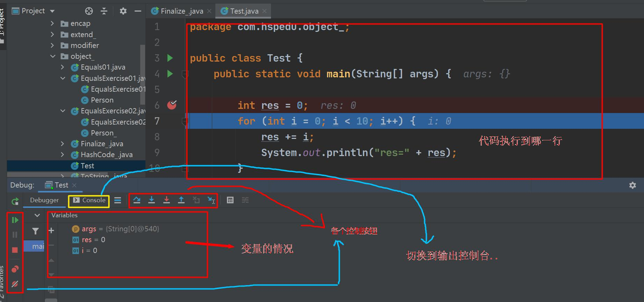Collapse code fold marker at line 4

(x=185, y=74)
